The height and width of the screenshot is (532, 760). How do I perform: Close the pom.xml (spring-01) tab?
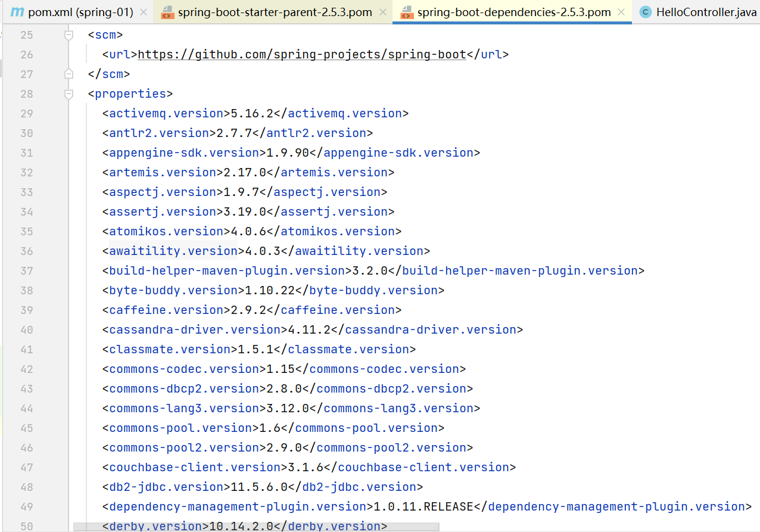[143, 12]
